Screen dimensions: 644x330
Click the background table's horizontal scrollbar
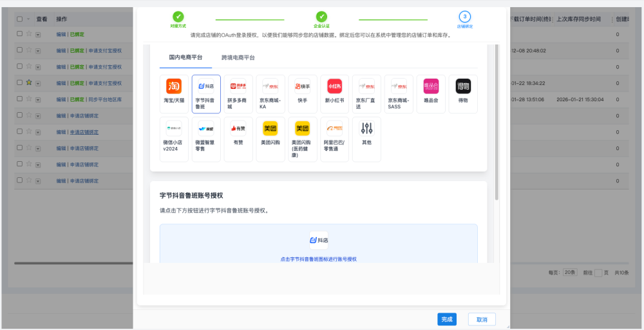[x=74, y=263]
